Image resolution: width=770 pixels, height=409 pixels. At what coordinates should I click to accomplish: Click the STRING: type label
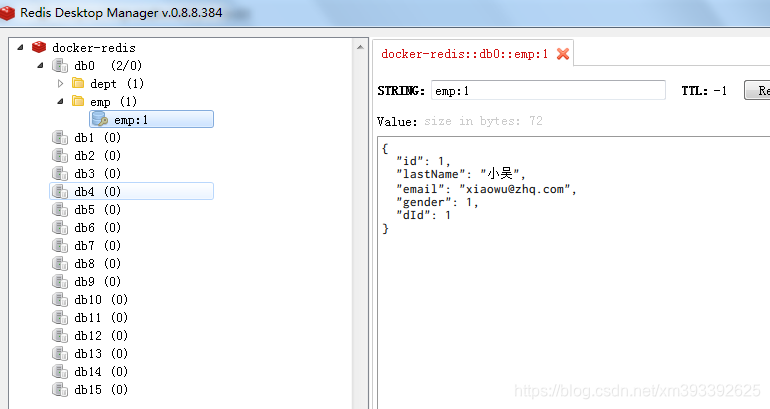[x=401, y=91]
